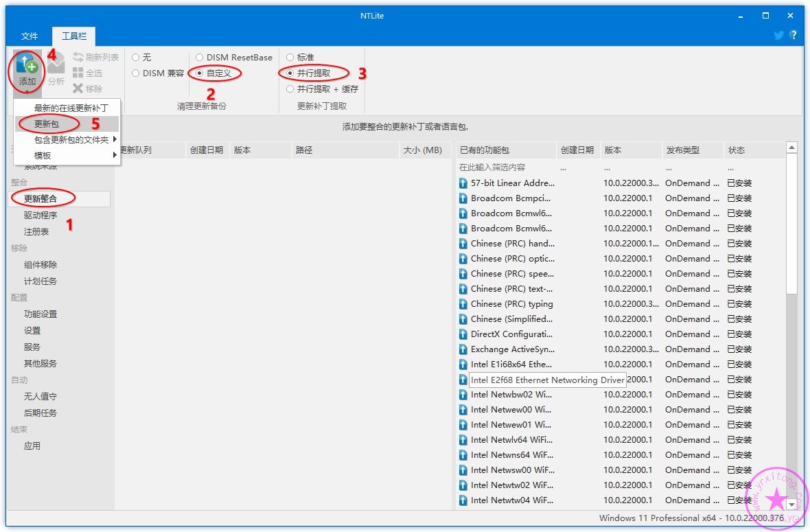Click the icon beside Chinese (Simplified...
The width and height of the screenshot is (810, 532).
pyautogui.click(x=463, y=319)
